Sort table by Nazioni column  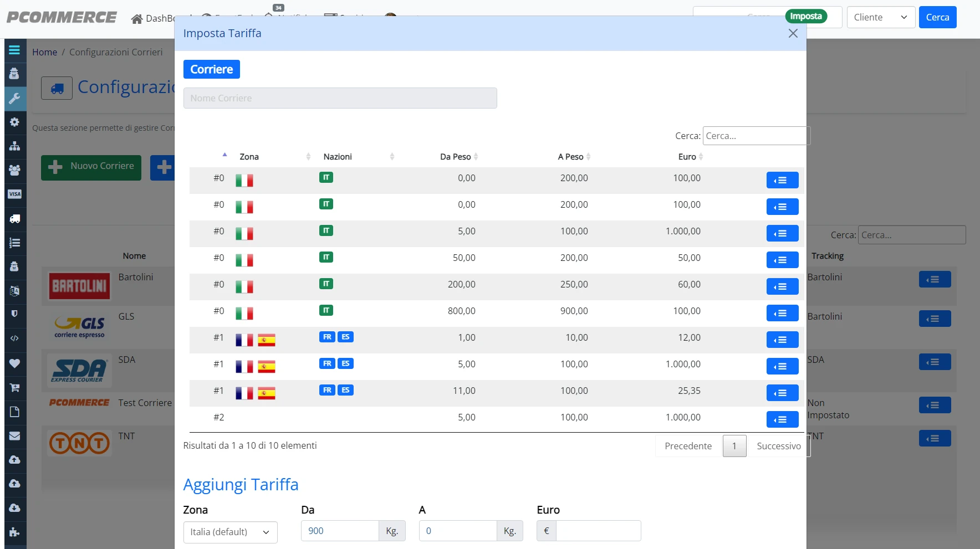338,157
